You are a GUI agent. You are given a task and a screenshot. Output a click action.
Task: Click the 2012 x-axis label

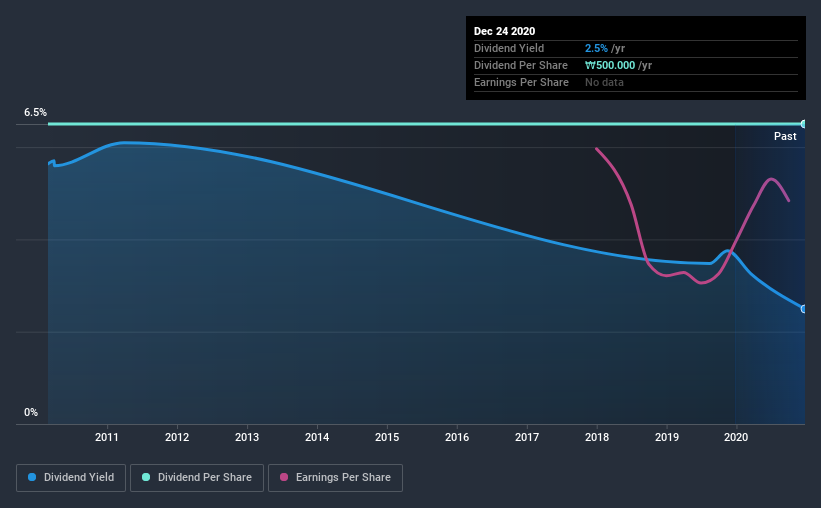tap(177, 437)
